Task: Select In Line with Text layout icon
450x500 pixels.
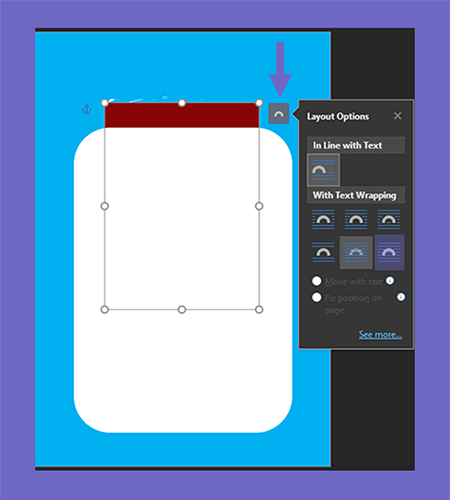Action: tap(323, 170)
